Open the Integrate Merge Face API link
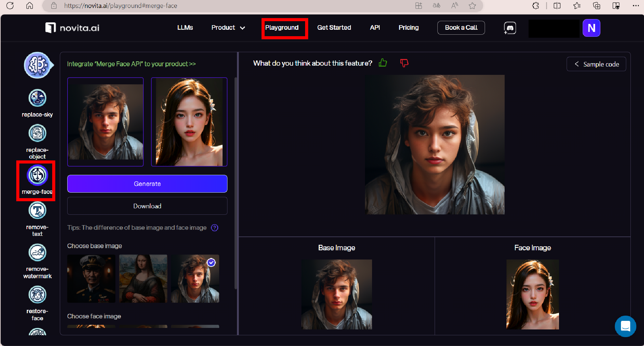 click(x=131, y=64)
